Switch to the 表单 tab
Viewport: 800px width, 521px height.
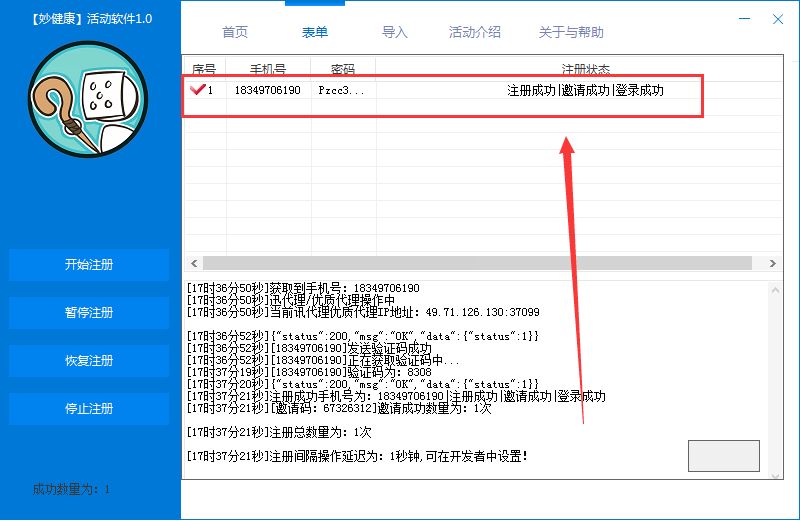315,32
